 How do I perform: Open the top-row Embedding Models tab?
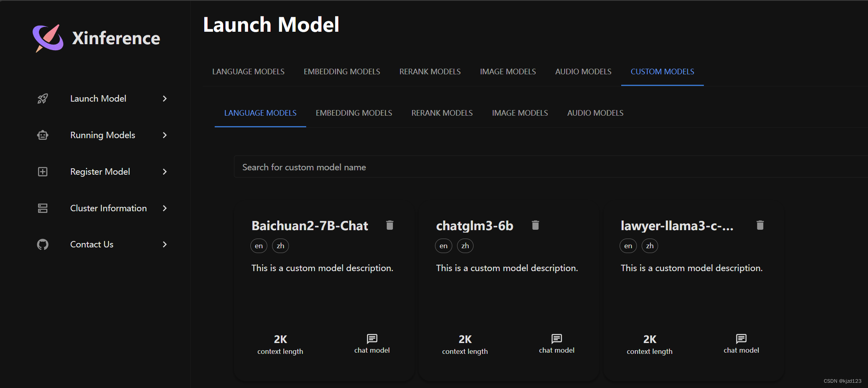coord(342,71)
